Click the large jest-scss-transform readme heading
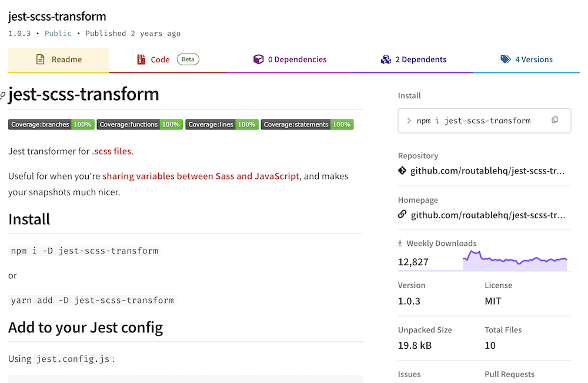This screenshot has width=588, height=383. [83, 94]
